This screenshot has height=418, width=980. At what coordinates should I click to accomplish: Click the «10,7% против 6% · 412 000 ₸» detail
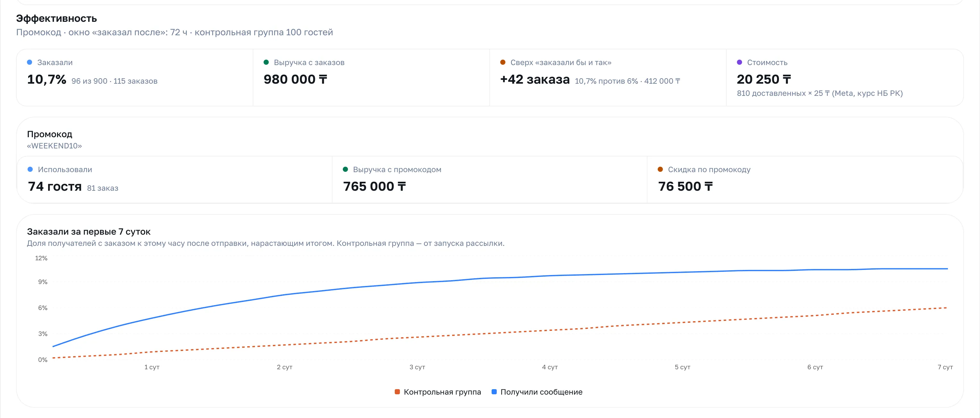(627, 81)
